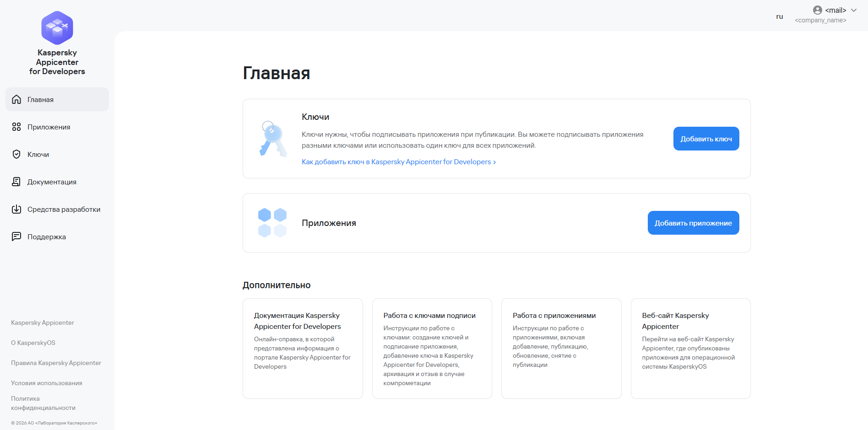Open Поддержка menu item
Viewport: 868px width, 430px height.
57,236
